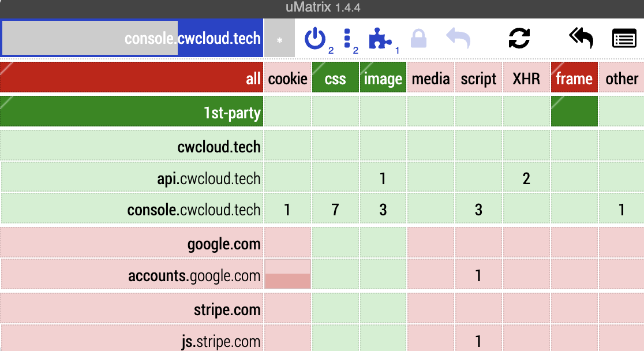Click the 1st-party row label

[132, 111]
